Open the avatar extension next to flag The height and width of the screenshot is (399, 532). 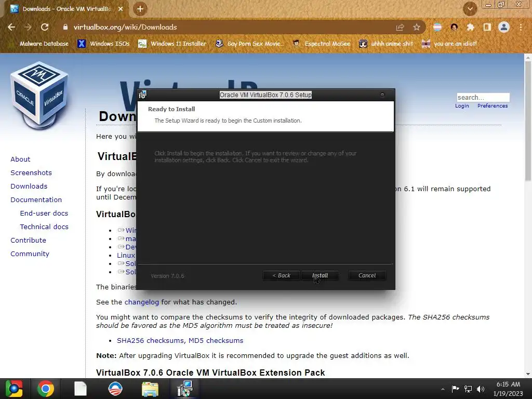[x=454, y=27]
